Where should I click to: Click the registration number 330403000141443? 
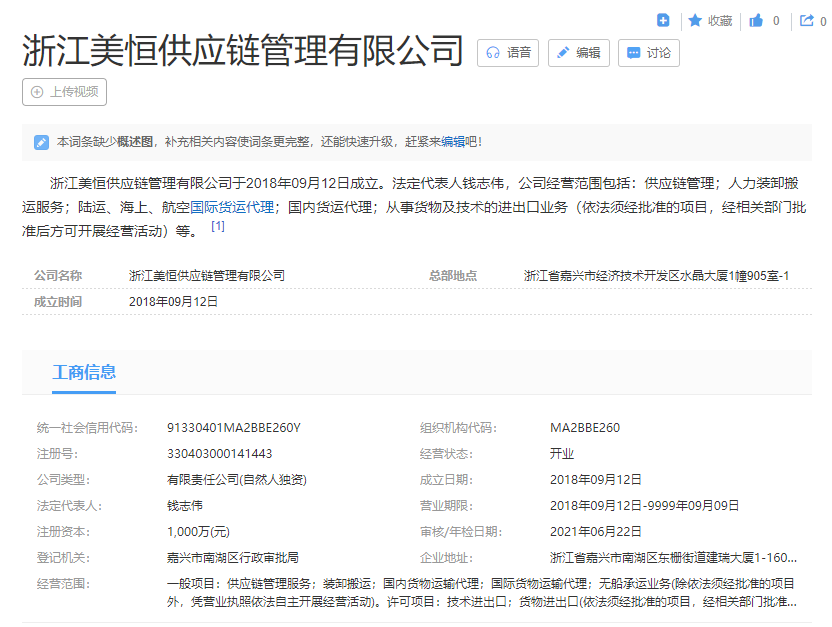point(219,454)
